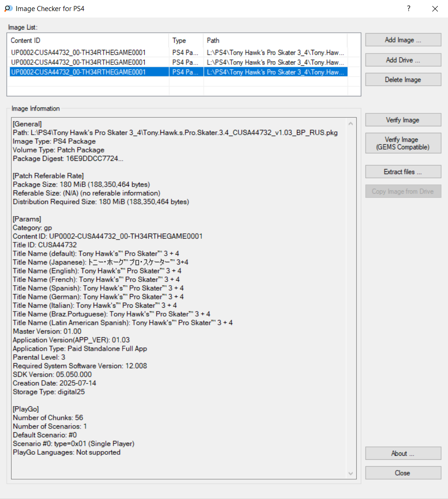The height and width of the screenshot is (499, 448).
Task: Click the 'Parental Level: 3' line
Action: [39, 357]
